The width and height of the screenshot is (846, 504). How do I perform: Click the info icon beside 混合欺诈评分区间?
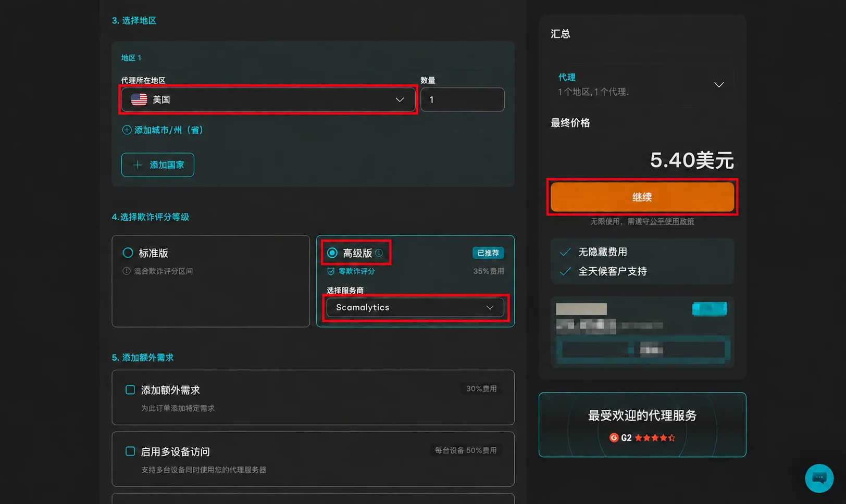(126, 271)
